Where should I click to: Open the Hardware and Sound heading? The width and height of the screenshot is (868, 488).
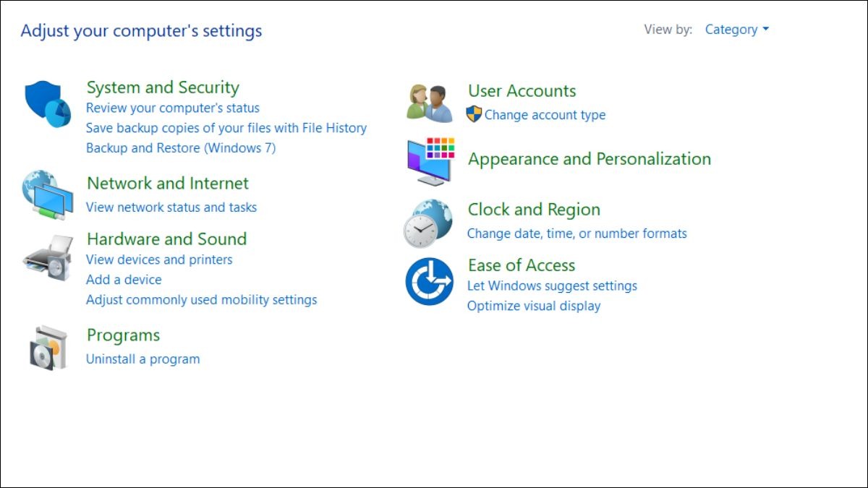[167, 239]
